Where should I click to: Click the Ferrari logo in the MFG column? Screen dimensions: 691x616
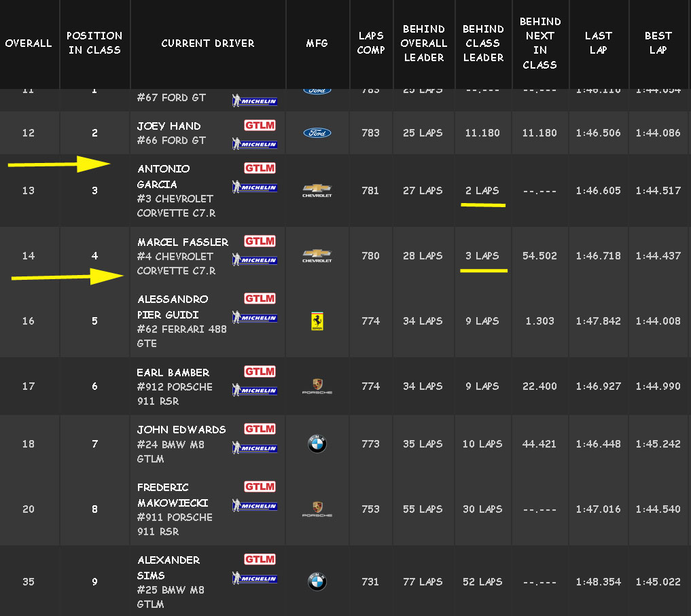coord(317,321)
